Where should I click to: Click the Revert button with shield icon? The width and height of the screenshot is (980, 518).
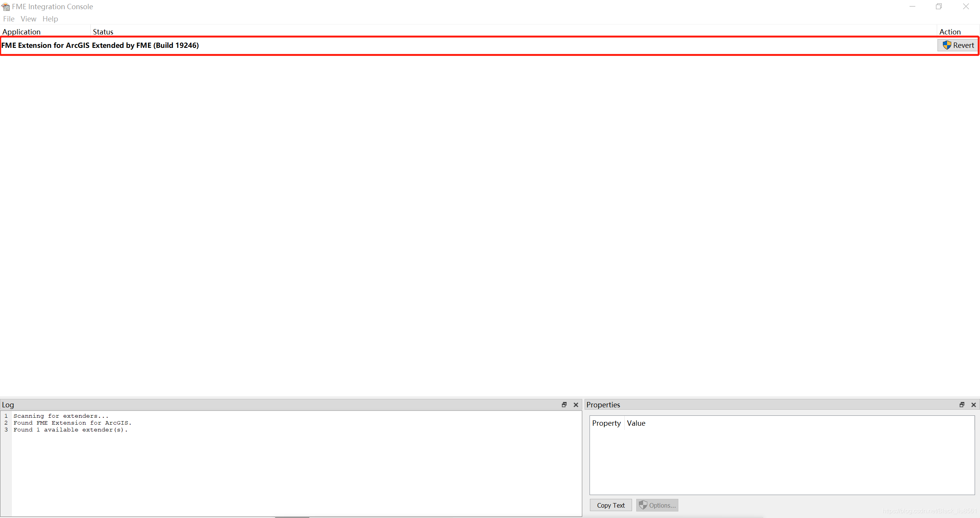pyautogui.click(x=958, y=45)
